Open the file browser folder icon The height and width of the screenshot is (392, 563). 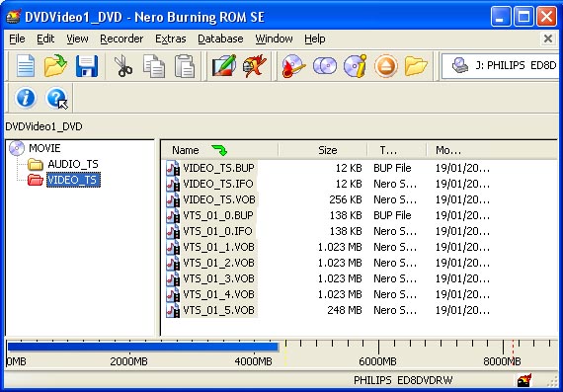[x=416, y=66]
